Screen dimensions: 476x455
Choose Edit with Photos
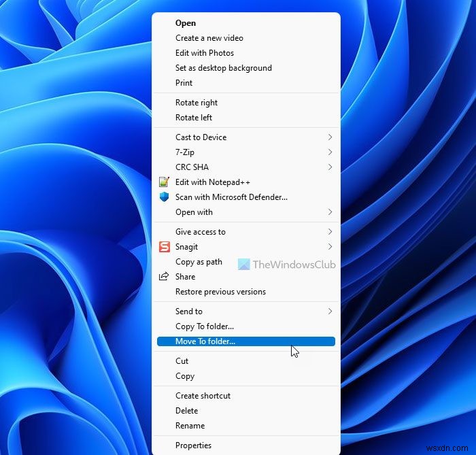coord(246,53)
